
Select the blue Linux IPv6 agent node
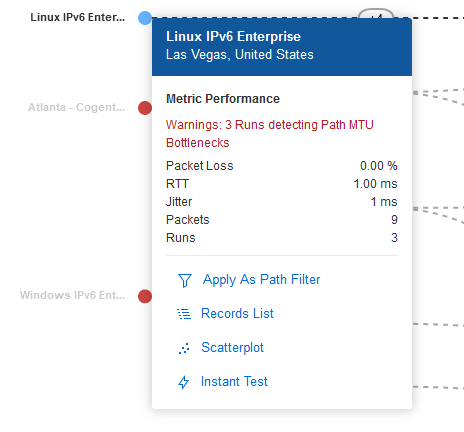pyautogui.click(x=145, y=18)
